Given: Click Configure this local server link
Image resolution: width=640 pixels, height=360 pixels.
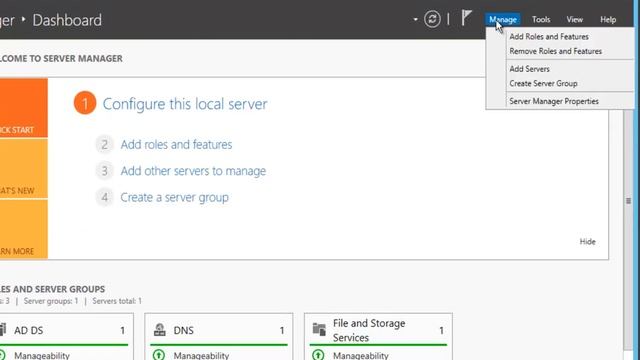Looking at the screenshot, I should click(x=185, y=104).
